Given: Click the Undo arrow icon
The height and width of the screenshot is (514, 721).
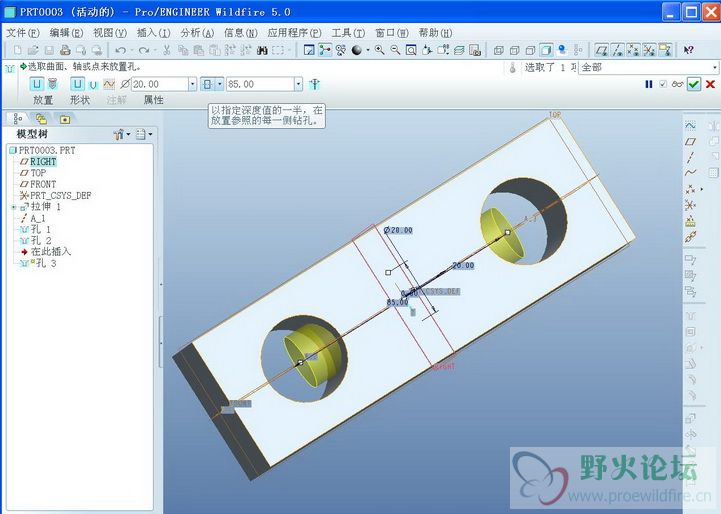Looking at the screenshot, I should point(120,50).
